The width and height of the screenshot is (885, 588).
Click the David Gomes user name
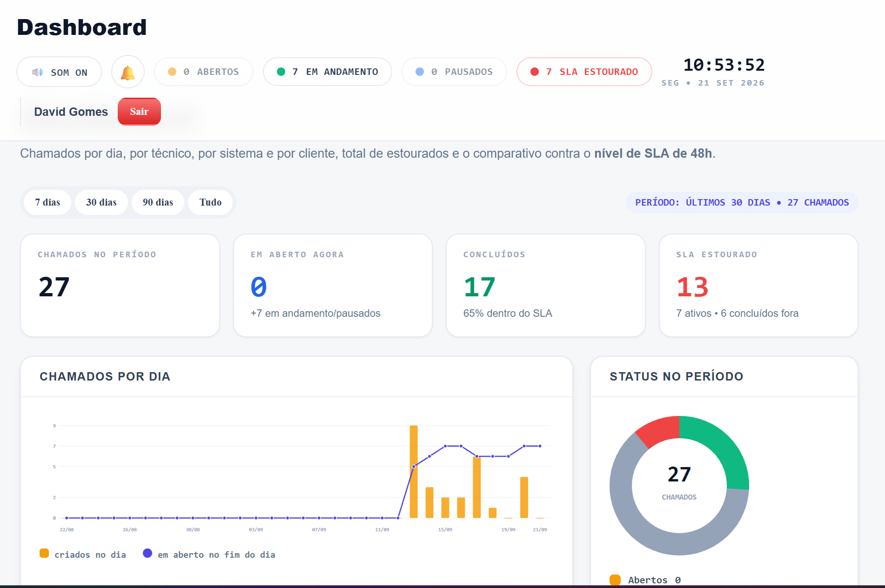tap(71, 112)
